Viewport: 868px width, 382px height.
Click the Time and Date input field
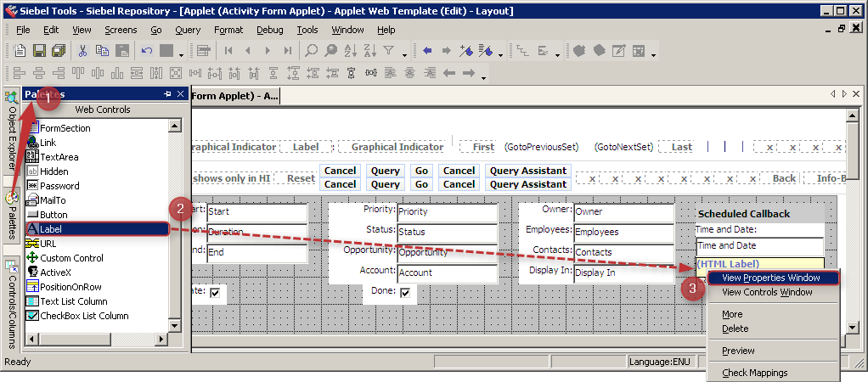pos(759,246)
